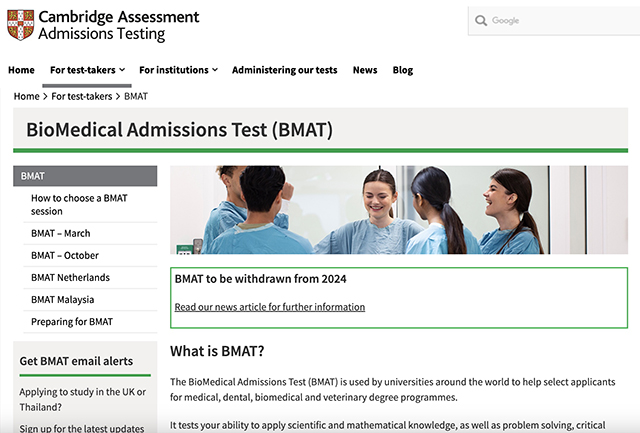Open How to choose a BMAT session
Viewport: 640px width, 433px height.
79,204
